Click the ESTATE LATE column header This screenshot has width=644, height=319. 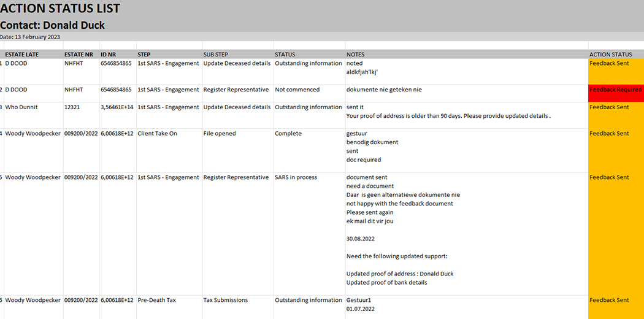pyautogui.click(x=22, y=55)
